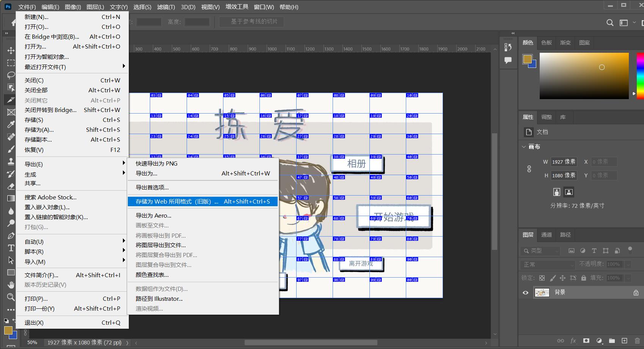The width and height of the screenshot is (644, 349).
Task: Add a layer style with fx icon
Action: click(573, 341)
